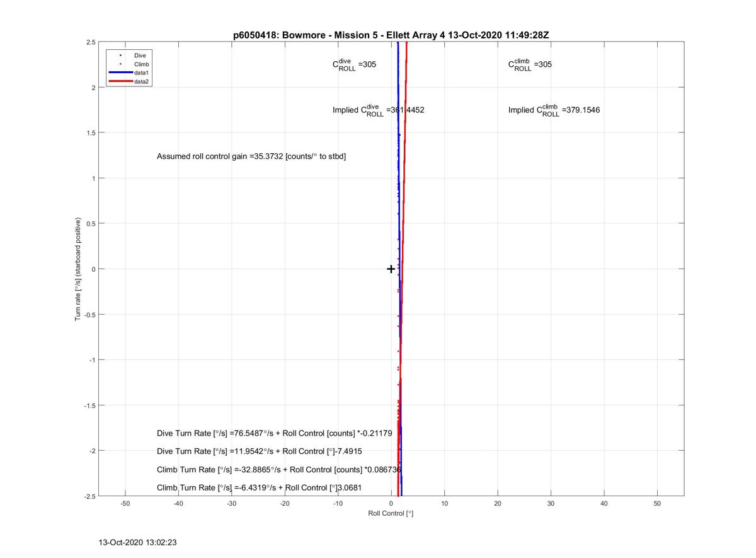Click the y-axis tick label '-2'
Viewport: 756px width, 558px height.
coord(92,451)
